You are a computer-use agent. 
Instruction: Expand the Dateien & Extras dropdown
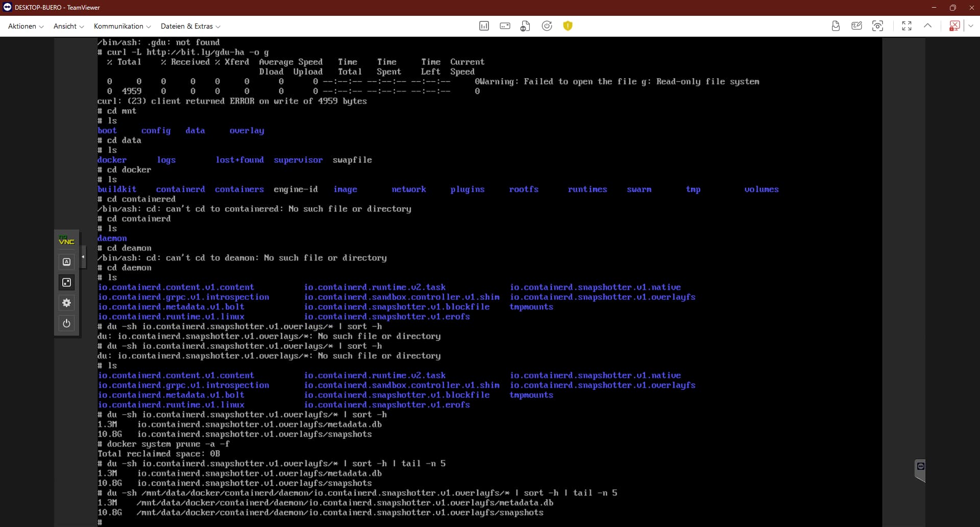190,26
